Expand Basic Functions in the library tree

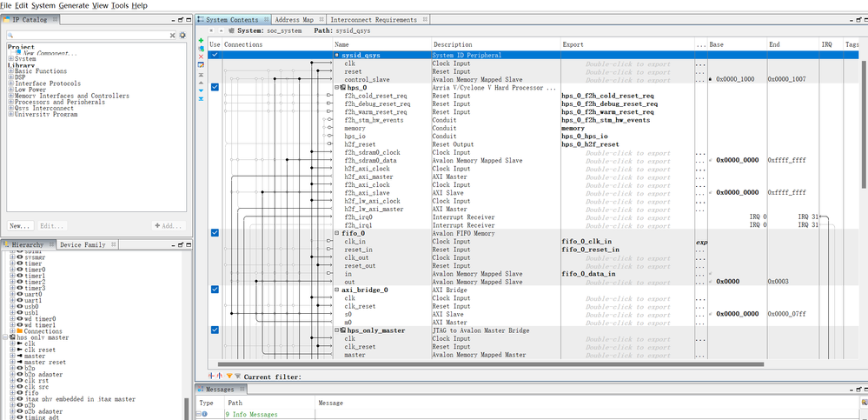[x=11, y=71]
